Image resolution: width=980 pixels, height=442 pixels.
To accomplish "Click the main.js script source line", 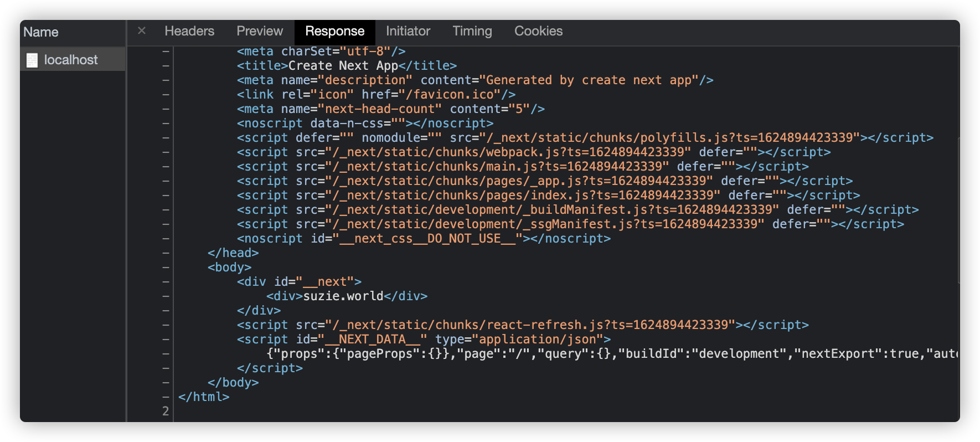I will 523,167.
